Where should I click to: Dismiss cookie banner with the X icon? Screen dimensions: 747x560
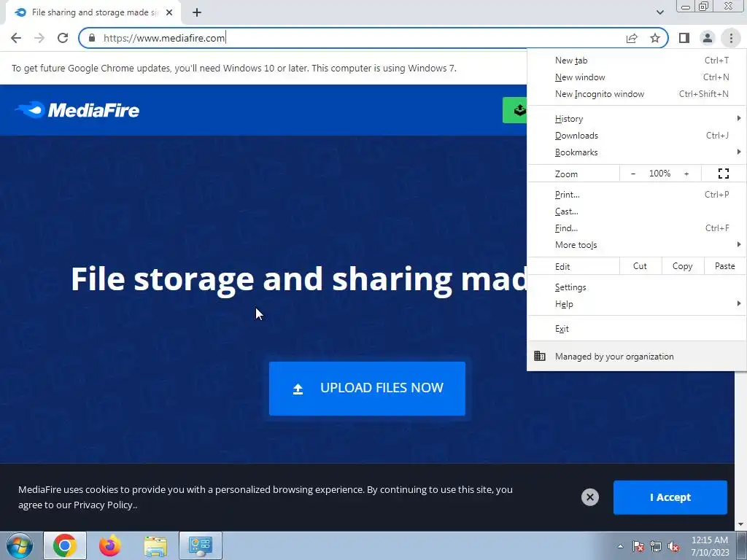coord(589,497)
